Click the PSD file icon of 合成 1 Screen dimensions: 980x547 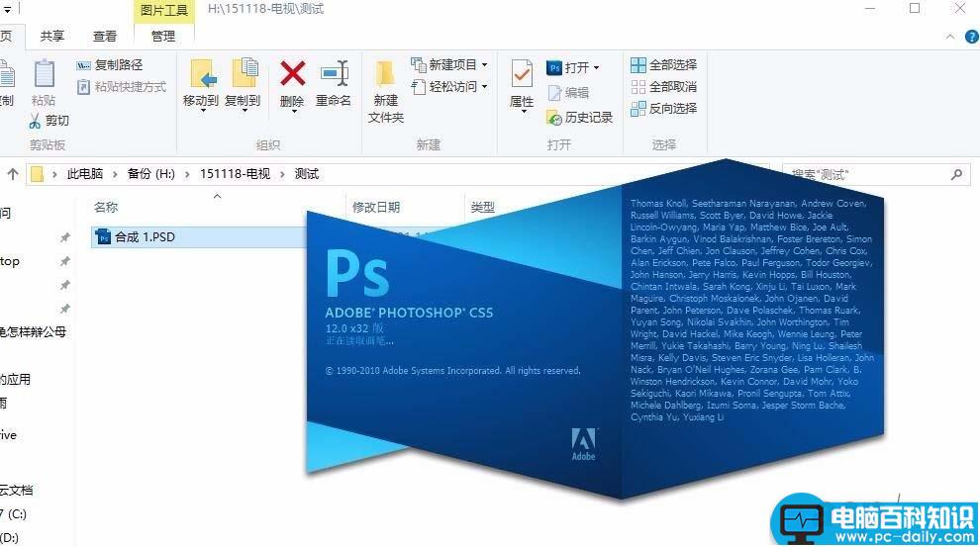[103, 237]
